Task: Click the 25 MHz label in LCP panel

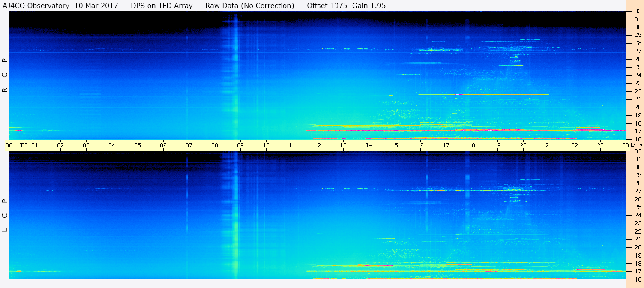Action: pyautogui.click(x=637, y=207)
